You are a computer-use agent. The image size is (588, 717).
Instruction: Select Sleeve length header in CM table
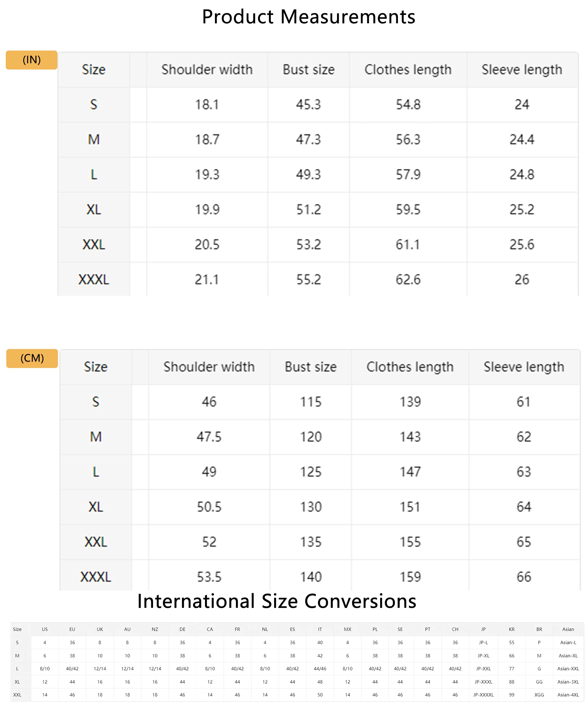[x=524, y=367]
